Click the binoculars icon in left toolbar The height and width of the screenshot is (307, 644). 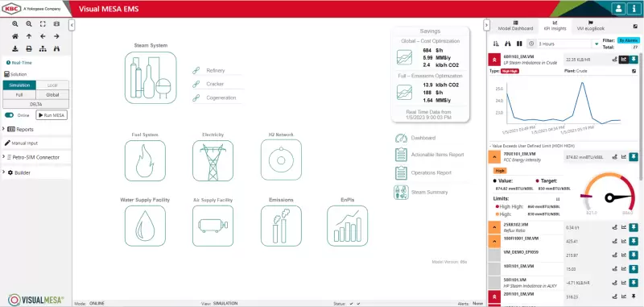pos(56,48)
